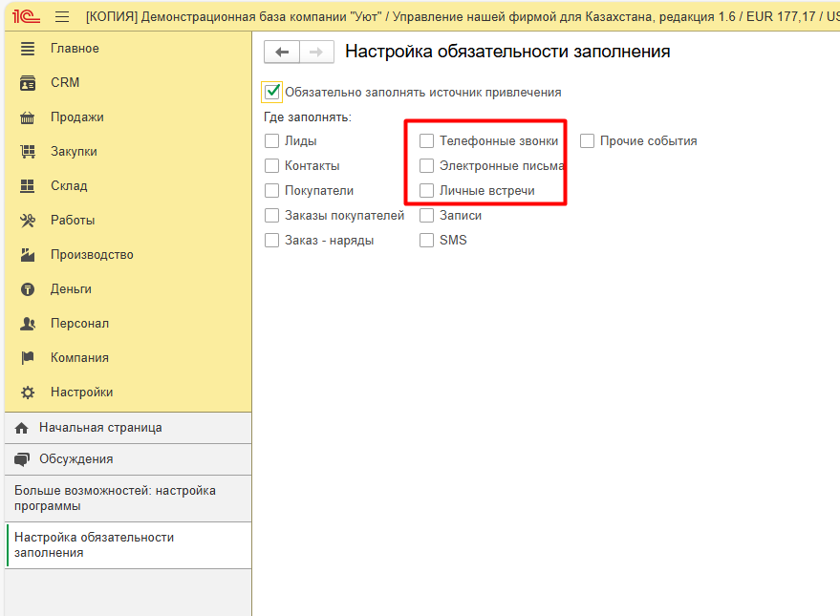Enable the Телефонные звонки checkbox
840x616 pixels.
point(427,141)
